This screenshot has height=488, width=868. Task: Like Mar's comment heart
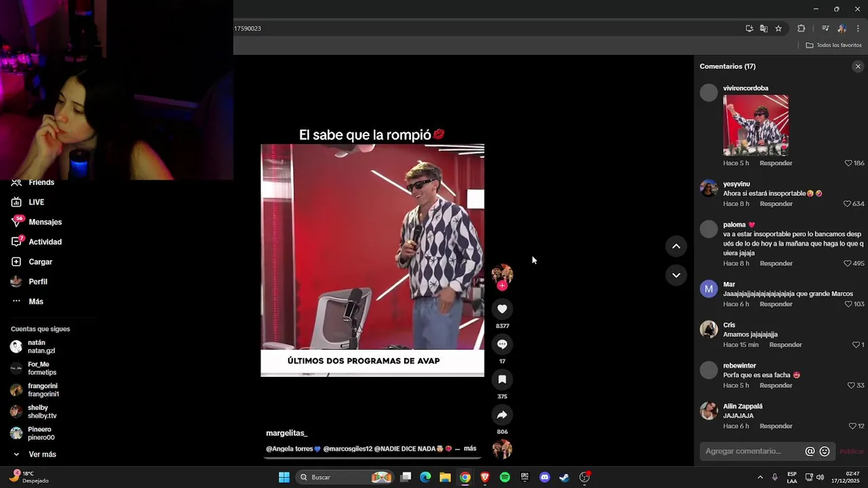coord(848,304)
